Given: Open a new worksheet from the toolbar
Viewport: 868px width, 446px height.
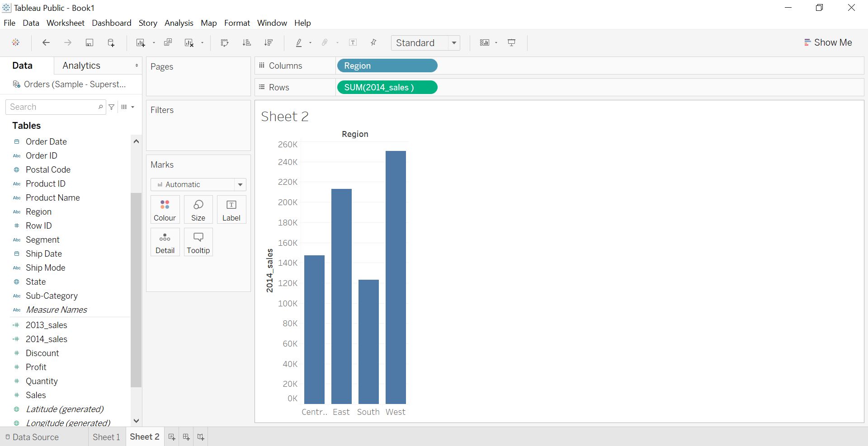Looking at the screenshot, I should (x=141, y=42).
